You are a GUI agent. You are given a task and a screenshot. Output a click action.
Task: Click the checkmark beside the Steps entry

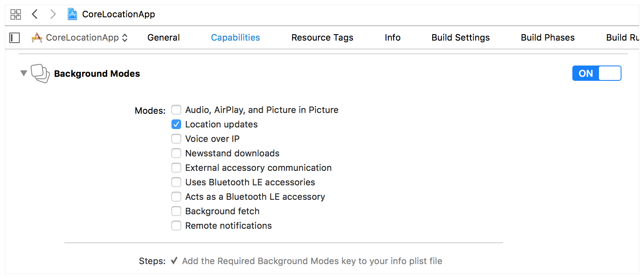(x=174, y=261)
